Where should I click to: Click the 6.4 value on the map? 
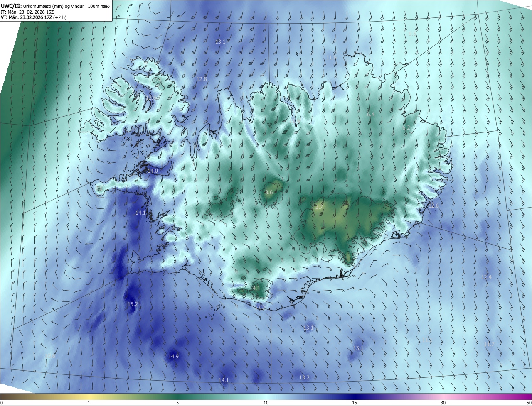[371, 115]
